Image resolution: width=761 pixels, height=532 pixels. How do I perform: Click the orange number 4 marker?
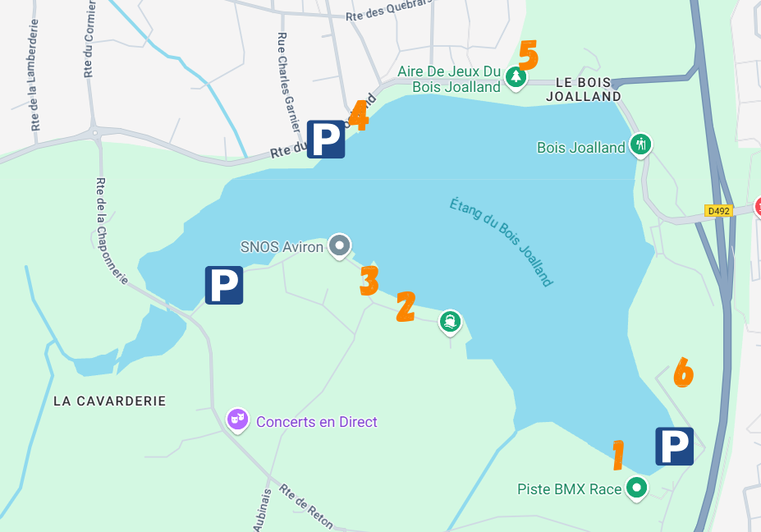pyautogui.click(x=359, y=115)
